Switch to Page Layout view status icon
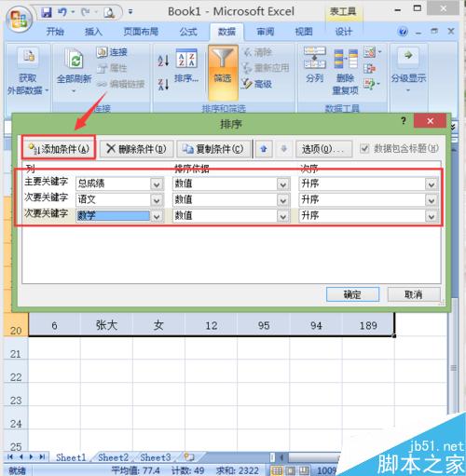 (x=291, y=470)
